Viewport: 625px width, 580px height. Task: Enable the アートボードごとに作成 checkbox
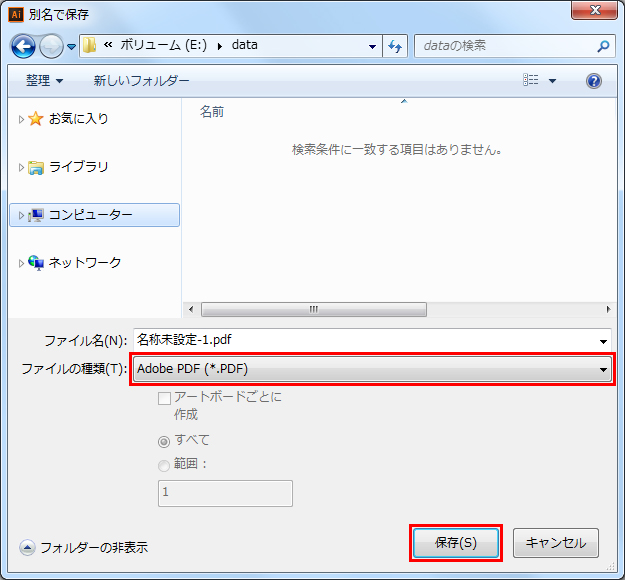164,397
